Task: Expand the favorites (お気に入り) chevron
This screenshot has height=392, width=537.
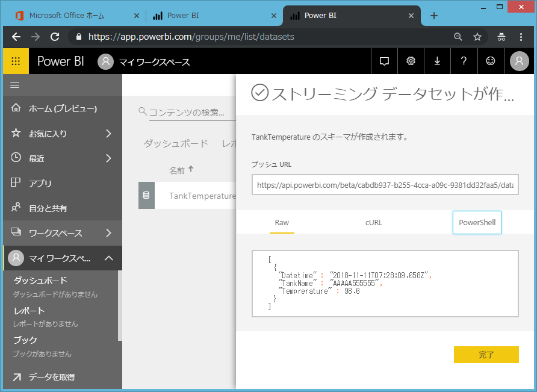Action: (x=108, y=133)
